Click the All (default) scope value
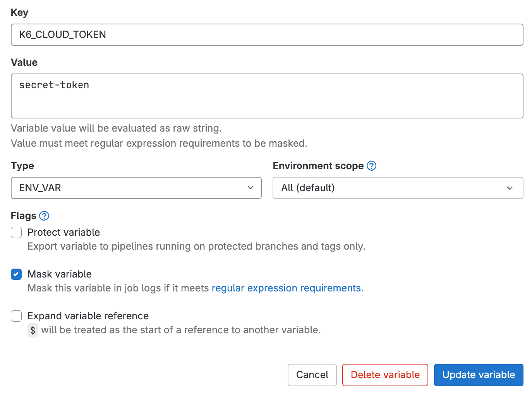 coord(308,188)
